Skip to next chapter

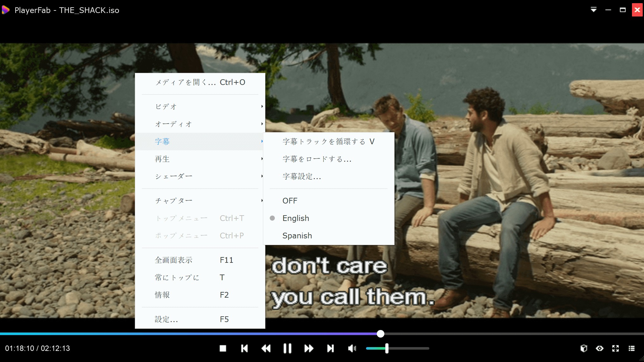[x=330, y=348]
